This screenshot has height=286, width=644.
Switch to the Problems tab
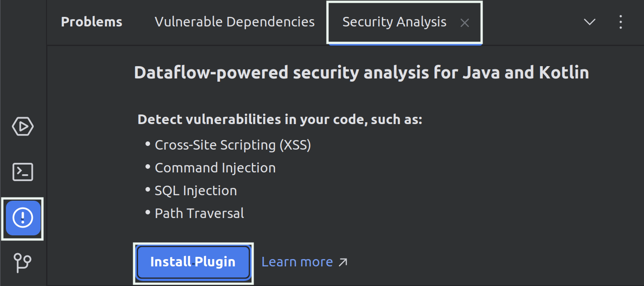pos(91,21)
